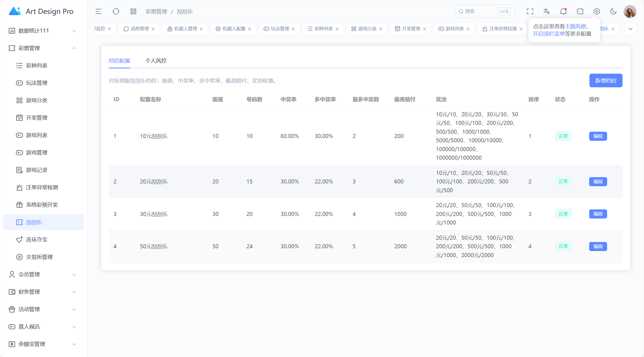Image resolution: width=644 pixels, height=357 pixels.
Task: Click the 新增档位 button
Action: pyautogui.click(x=606, y=81)
